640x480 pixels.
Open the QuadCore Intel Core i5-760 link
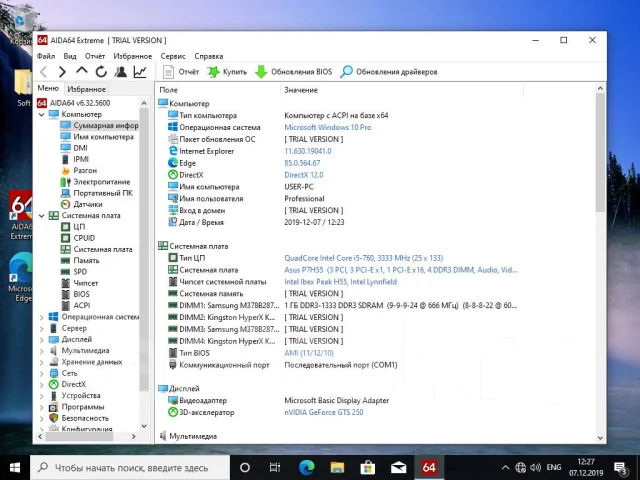[364, 258]
